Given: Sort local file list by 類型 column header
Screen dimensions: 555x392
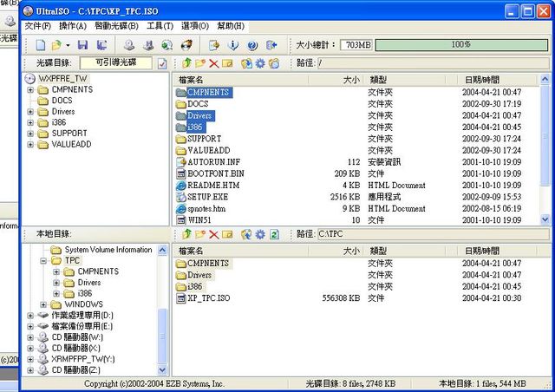Looking at the screenshot, I should (x=404, y=251).
